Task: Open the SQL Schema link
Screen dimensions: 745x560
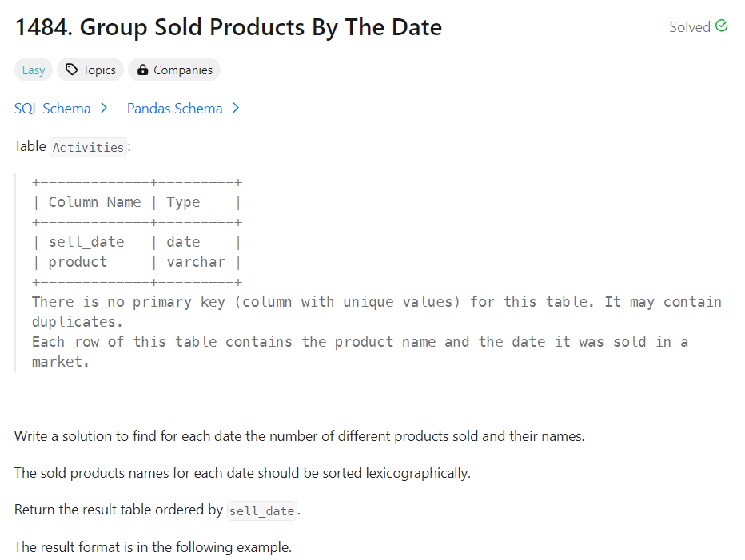Action: tap(52, 109)
